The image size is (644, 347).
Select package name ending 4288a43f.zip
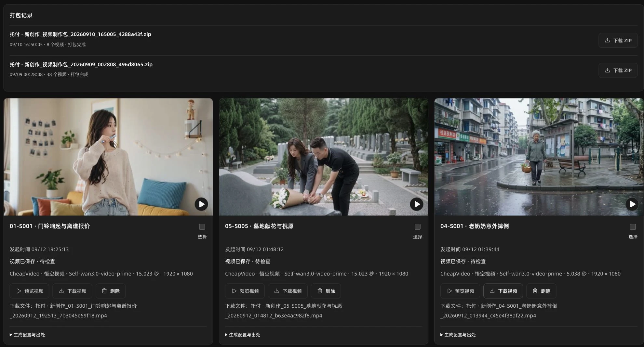[x=80, y=34]
